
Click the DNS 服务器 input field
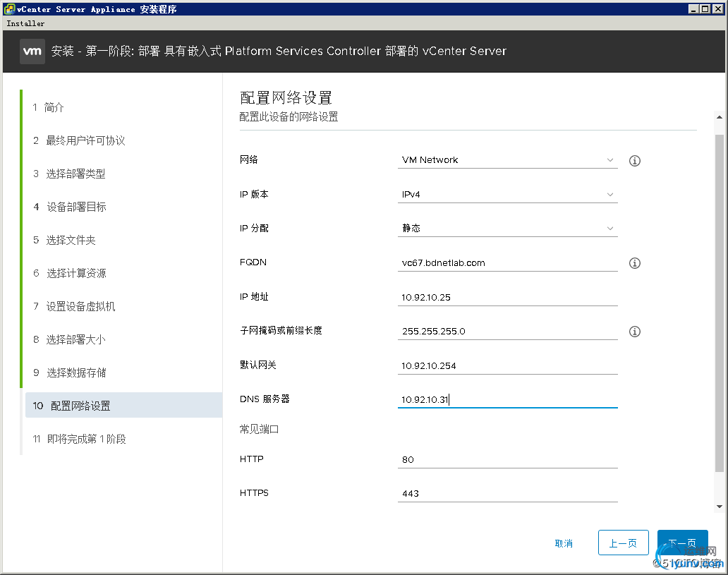pos(507,399)
